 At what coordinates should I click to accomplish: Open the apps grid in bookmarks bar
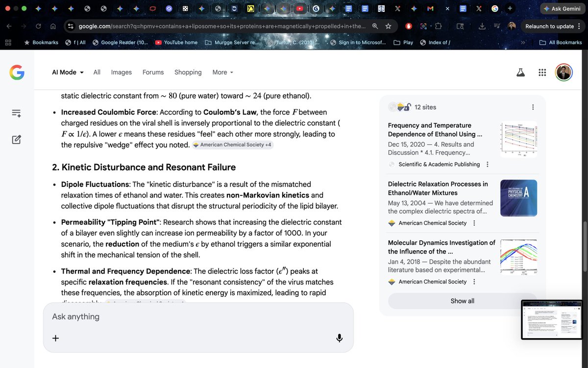click(8, 43)
